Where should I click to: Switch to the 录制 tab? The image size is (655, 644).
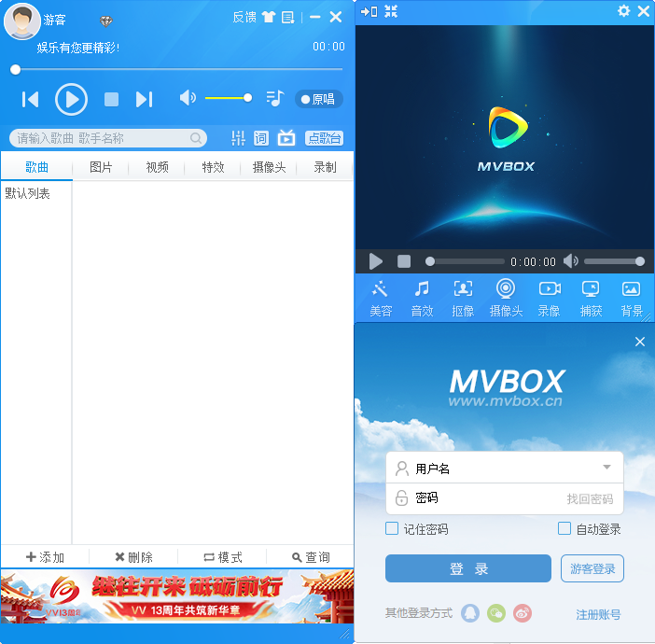[325, 168]
